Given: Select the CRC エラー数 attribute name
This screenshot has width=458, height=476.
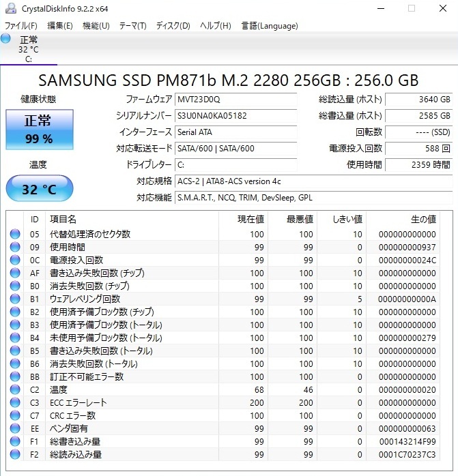Looking at the screenshot, I should pyautogui.click(x=72, y=415).
